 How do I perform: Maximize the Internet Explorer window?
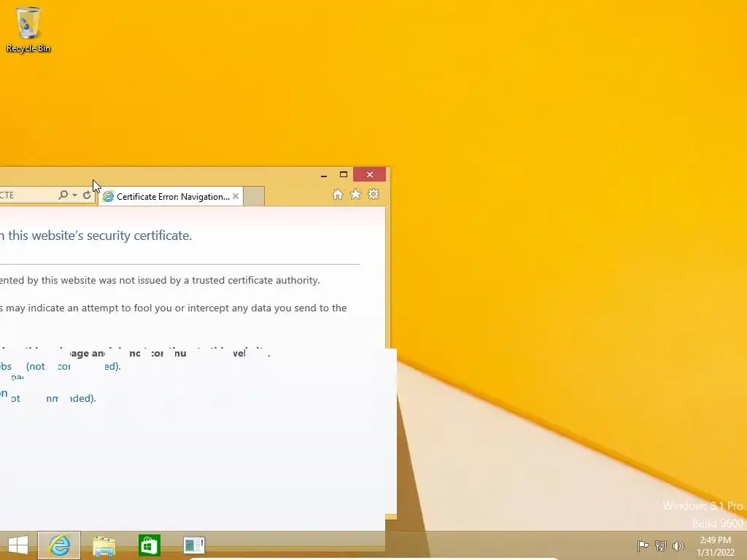pos(344,175)
